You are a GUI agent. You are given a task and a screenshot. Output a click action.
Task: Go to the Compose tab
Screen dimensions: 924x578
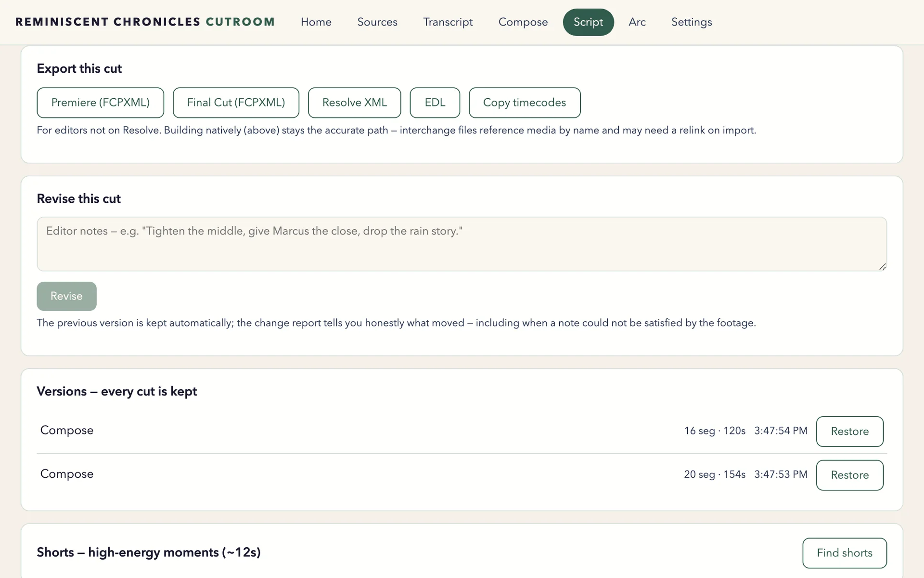(x=523, y=22)
